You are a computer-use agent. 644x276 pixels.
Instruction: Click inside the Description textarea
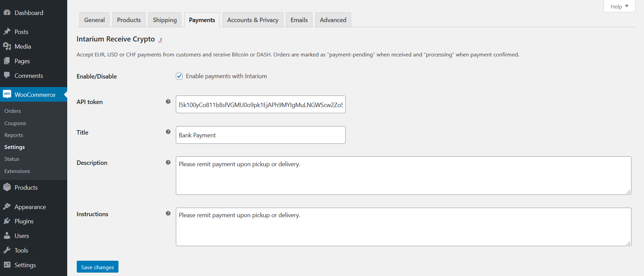(x=404, y=175)
